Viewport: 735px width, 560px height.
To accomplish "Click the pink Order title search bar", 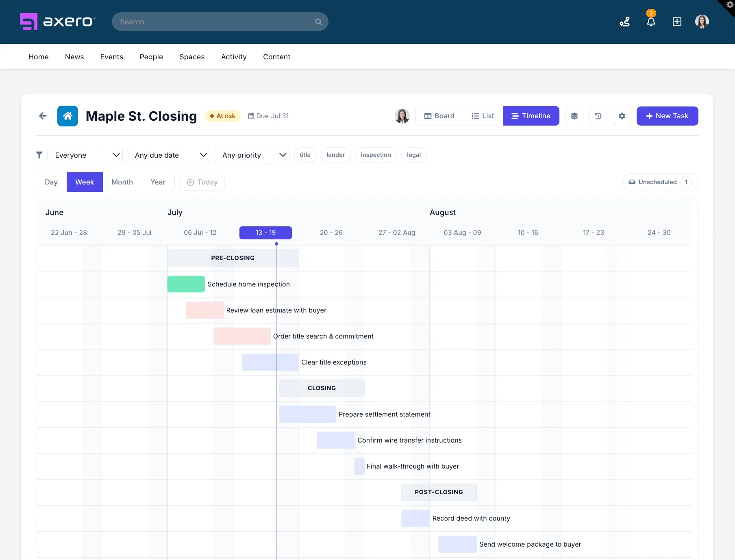I will coord(242,336).
